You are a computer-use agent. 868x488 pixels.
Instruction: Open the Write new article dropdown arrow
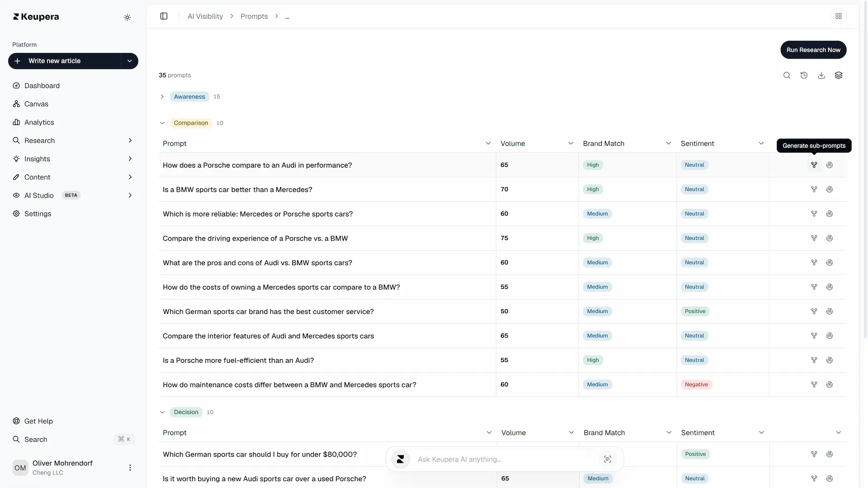[x=130, y=61]
